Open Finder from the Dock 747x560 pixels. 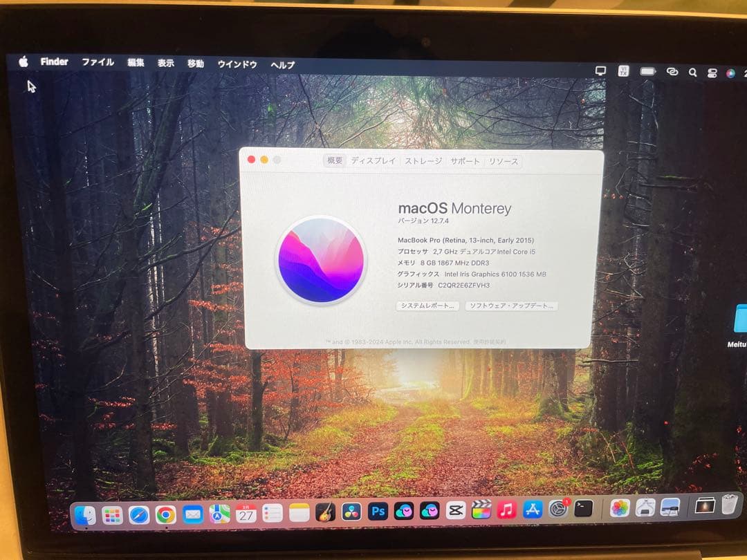click(x=86, y=515)
